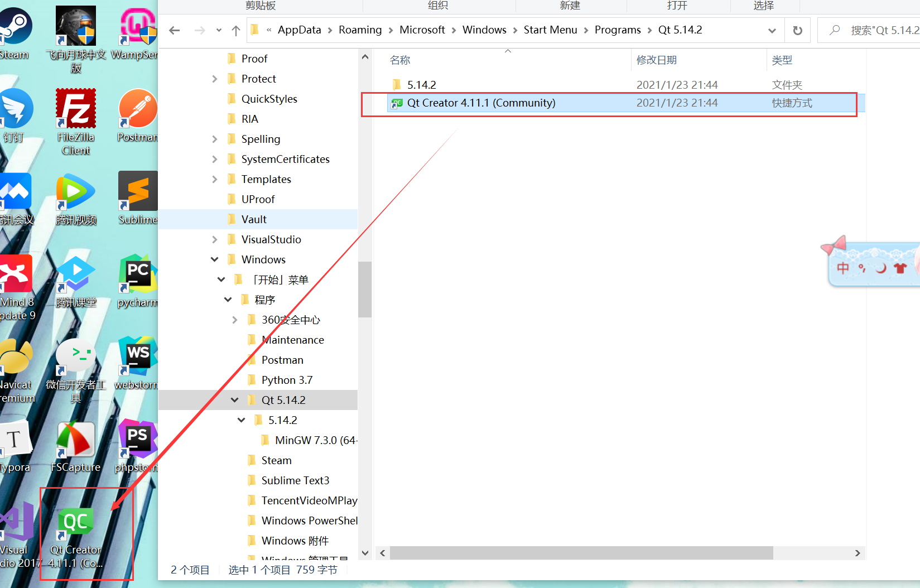This screenshot has width=920, height=588.
Task: Click the Start Menu breadcrumb segment
Action: pyautogui.click(x=551, y=30)
